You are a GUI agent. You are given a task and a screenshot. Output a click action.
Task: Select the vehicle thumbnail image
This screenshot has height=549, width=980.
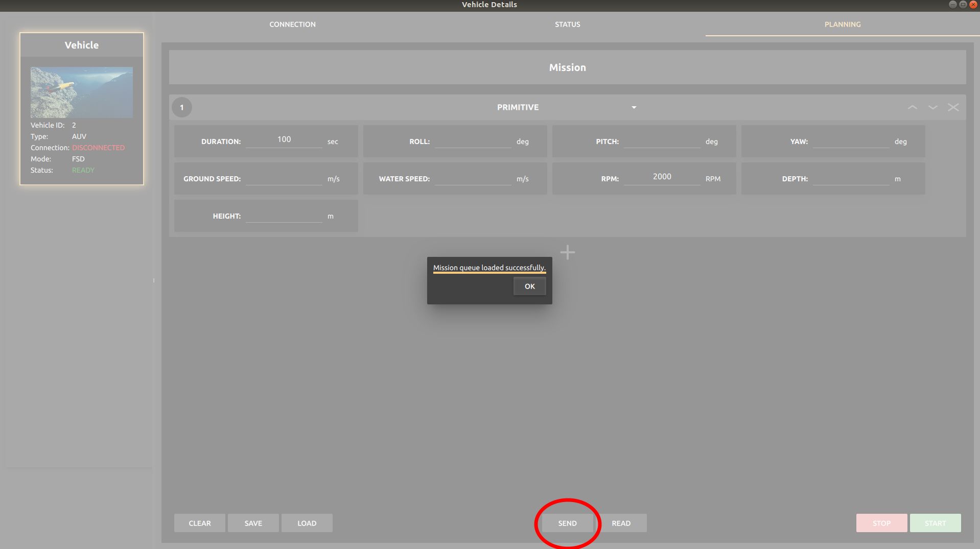point(82,92)
